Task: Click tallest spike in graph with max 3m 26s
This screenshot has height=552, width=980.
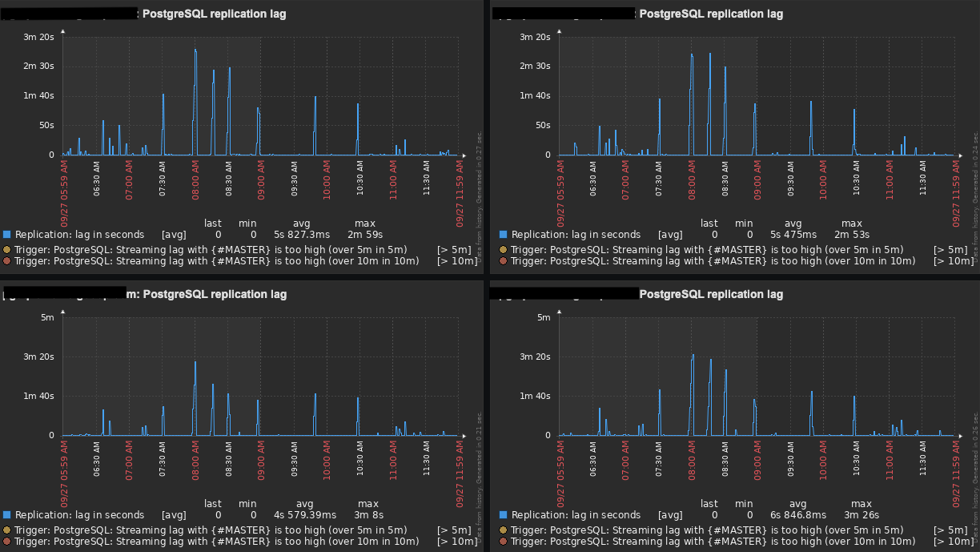Action: (x=693, y=357)
